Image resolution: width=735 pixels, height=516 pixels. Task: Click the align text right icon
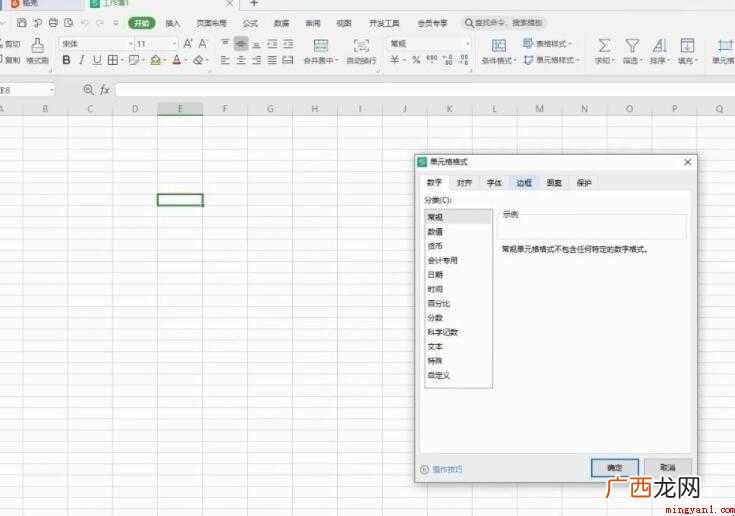pos(256,60)
